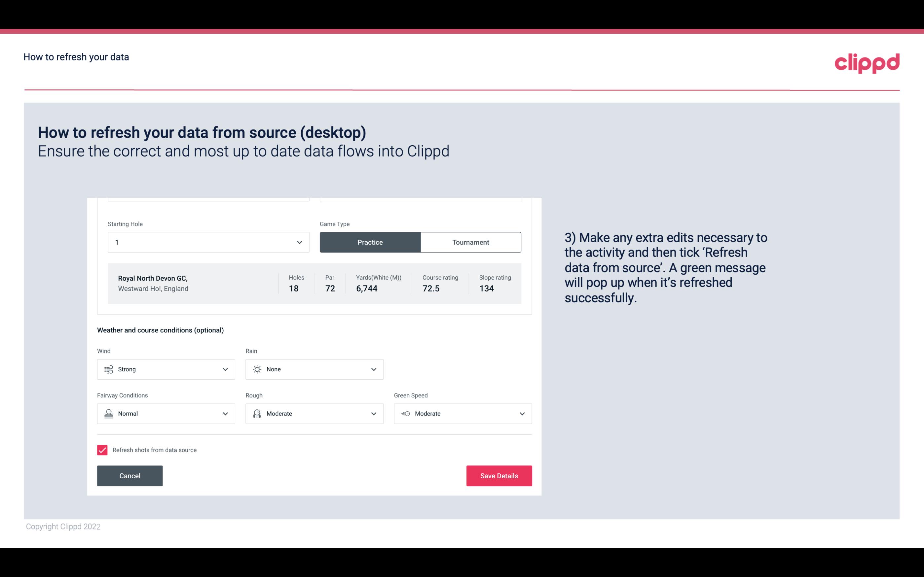
Task: Enable 'Refresh shots from data source' checkbox
Action: point(102,450)
